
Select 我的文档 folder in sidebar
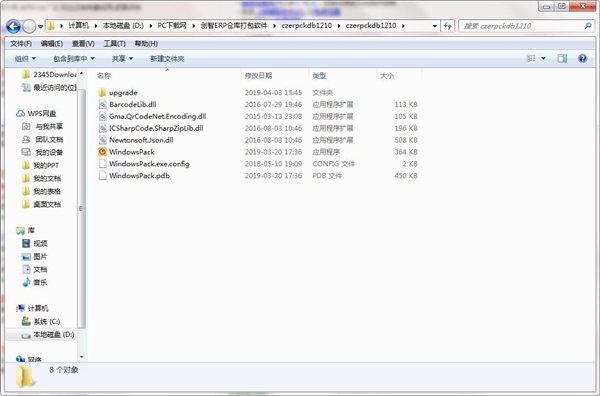[41, 178]
